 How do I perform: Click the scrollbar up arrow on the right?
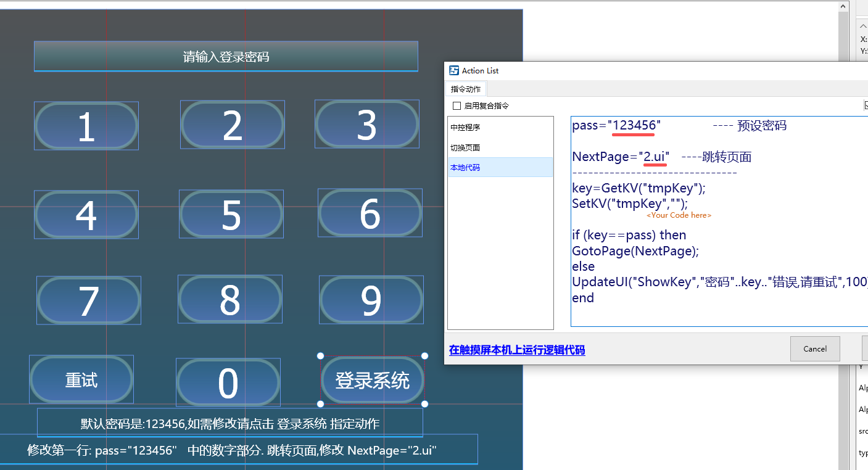(x=843, y=6)
